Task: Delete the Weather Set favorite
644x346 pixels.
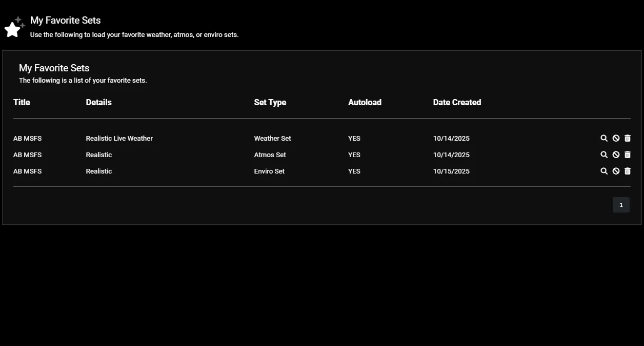Action: [x=628, y=138]
